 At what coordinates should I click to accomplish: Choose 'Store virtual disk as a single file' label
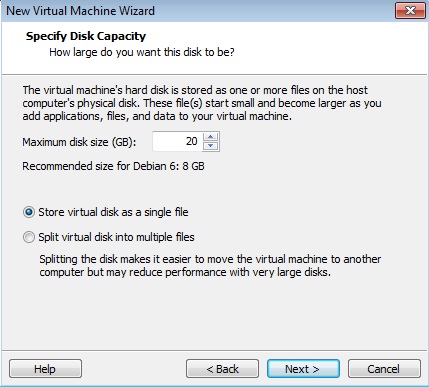[113, 212]
